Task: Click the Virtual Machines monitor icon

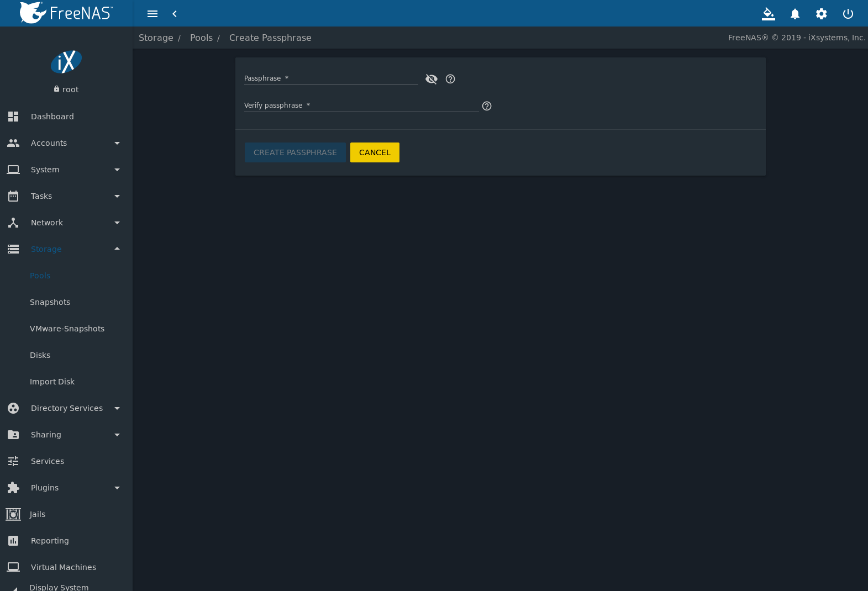Action: coord(13,567)
